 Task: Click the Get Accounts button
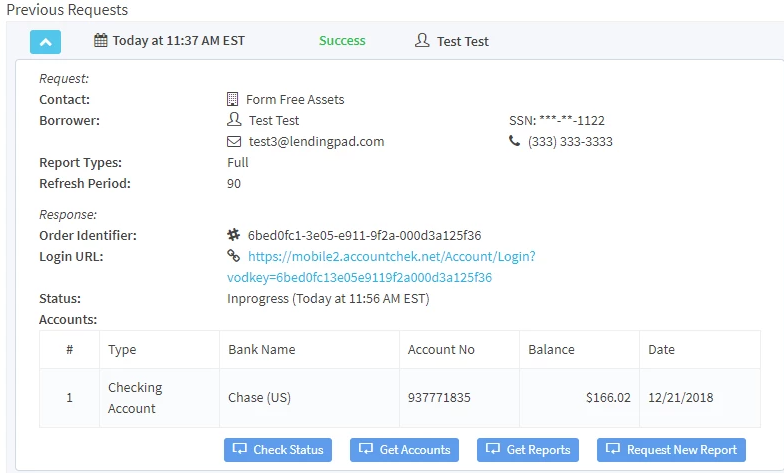point(404,450)
